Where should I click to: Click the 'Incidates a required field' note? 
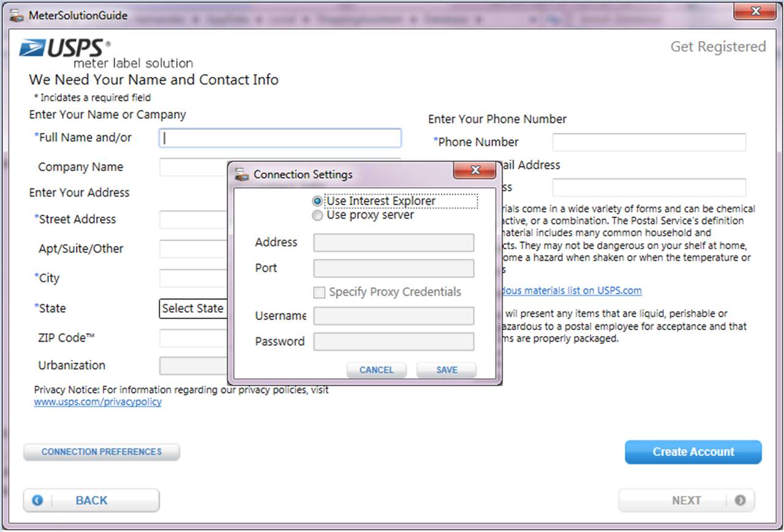point(92,97)
